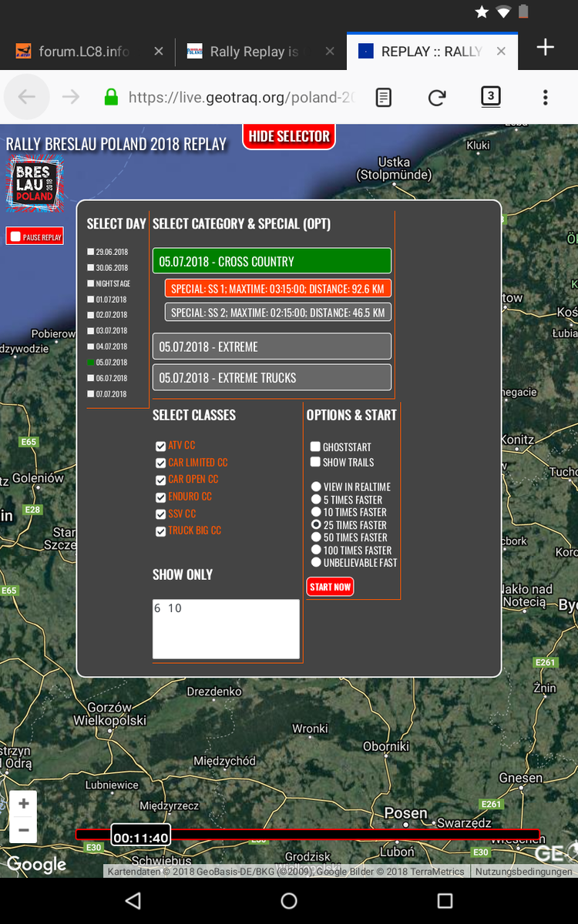Screen dimensions: 578x924
Task: Collapse the 05.07.2018 - Cross Country category
Action: click(x=271, y=261)
